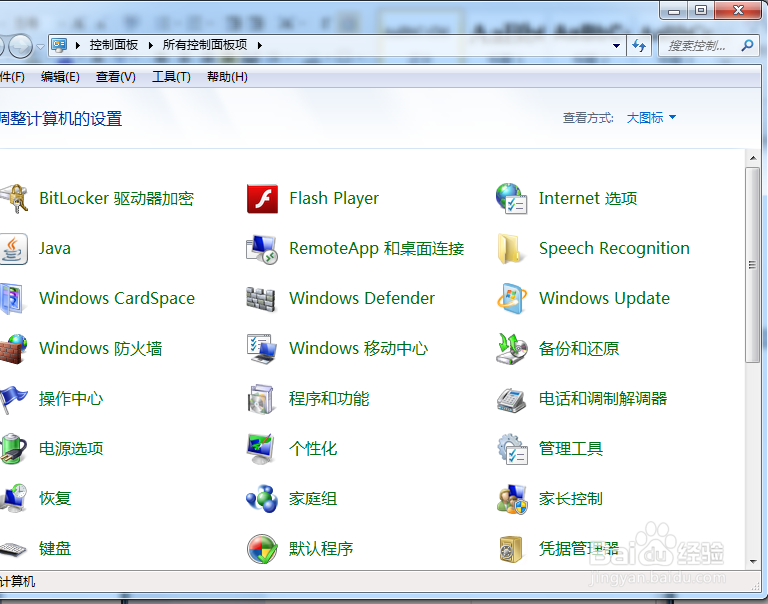The image size is (768, 604).
Task: Open the 程序和功能 text link
Action: [x=329, y=399]
